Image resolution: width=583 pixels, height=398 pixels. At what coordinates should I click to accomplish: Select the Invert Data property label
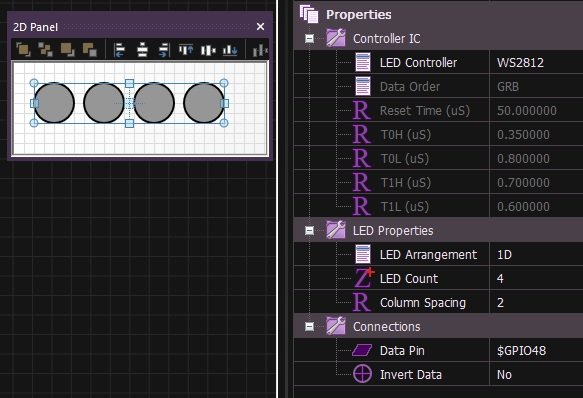pos(410,375)
